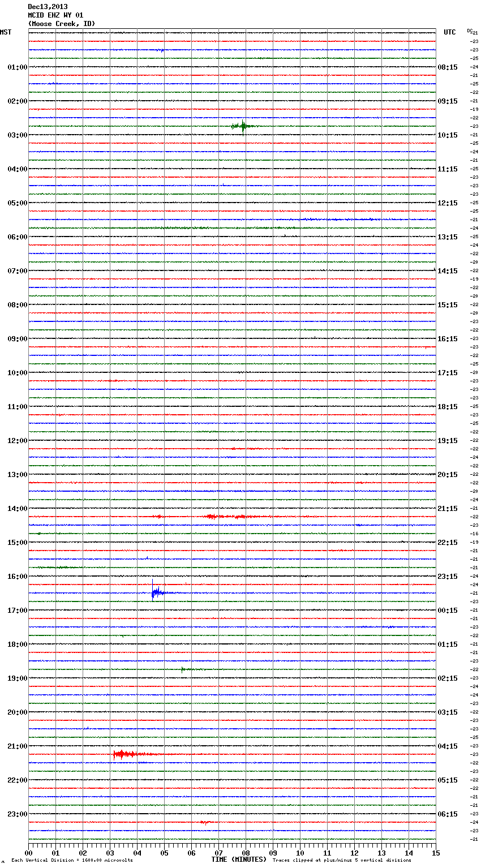Click the 15 minute tick label
481x868 pixels.
pos(435,853)
